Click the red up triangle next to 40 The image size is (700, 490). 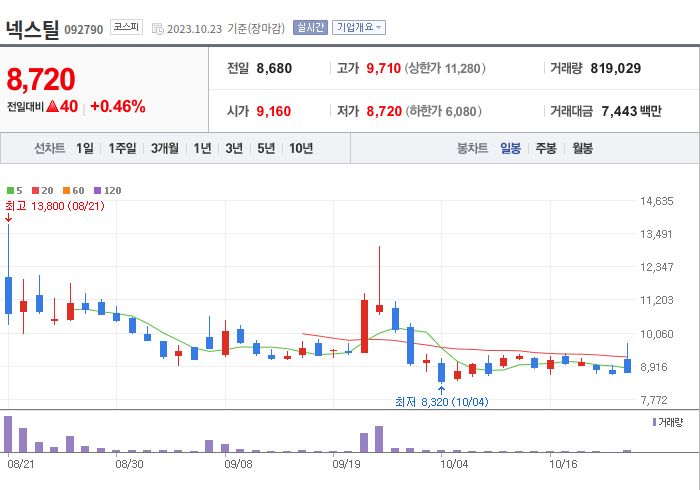click(x=52, y=106)
